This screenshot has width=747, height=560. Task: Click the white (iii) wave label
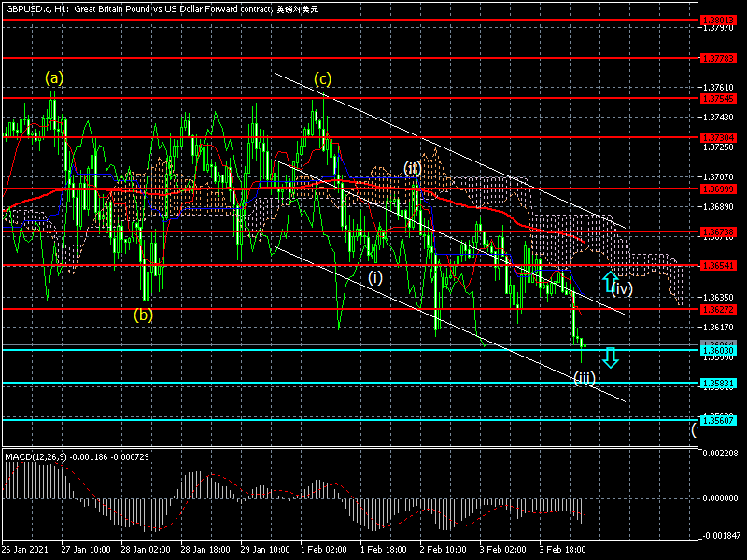point(585,377)
